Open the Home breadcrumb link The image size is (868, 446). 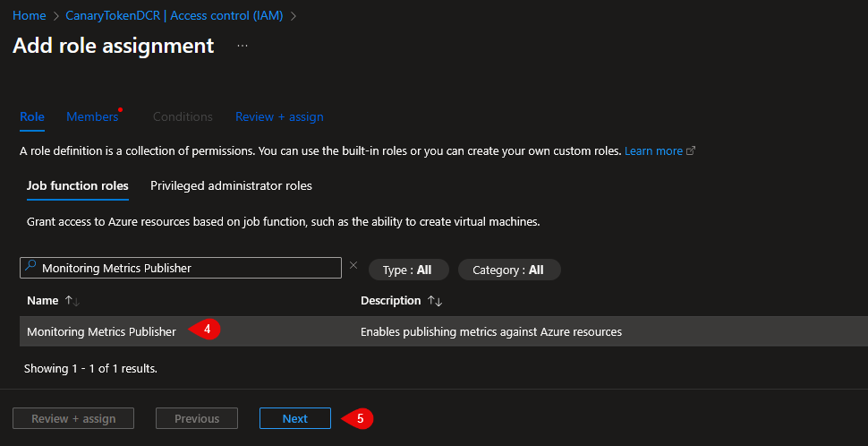pos(29,15)
